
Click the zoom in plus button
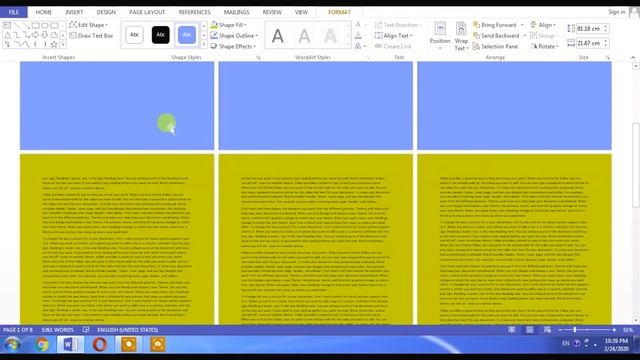614,330
